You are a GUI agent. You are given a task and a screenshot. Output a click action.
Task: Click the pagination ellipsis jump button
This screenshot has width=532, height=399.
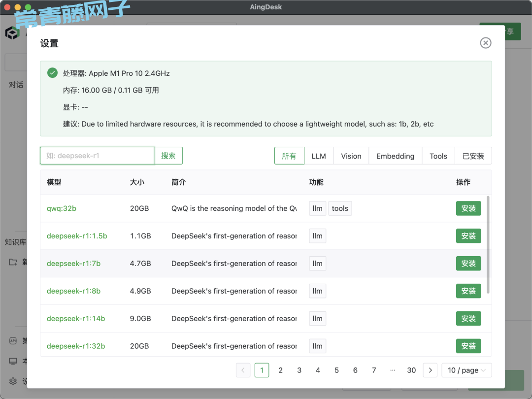[x=393, y=370]
